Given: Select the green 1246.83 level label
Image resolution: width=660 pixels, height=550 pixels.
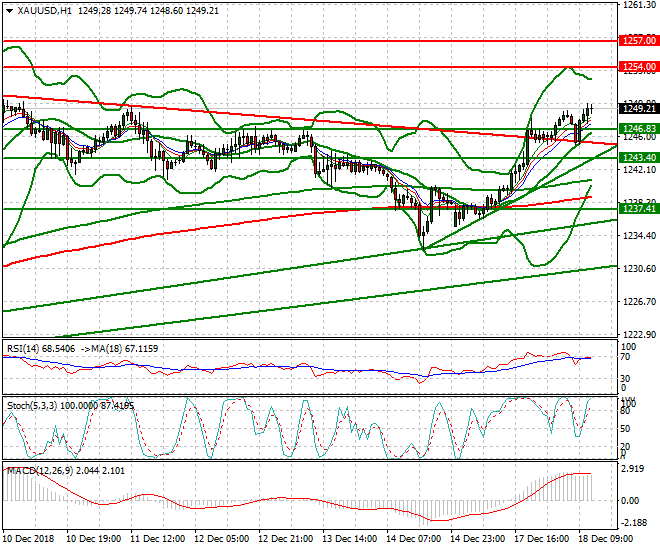Looking at the screenshot, I should 639,129.
